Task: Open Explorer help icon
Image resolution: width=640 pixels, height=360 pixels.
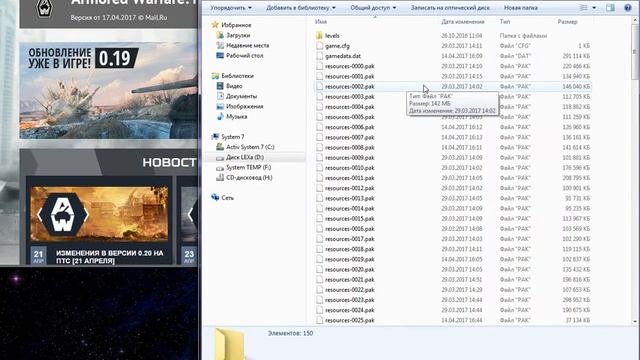Action: click(628, 8)
